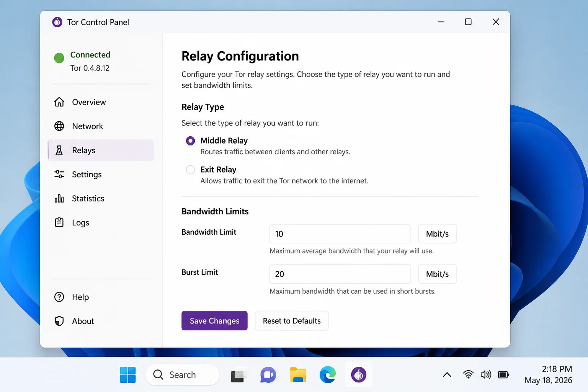Click the Logs clipboard icon
588x392 pixels.
[59, 222]
